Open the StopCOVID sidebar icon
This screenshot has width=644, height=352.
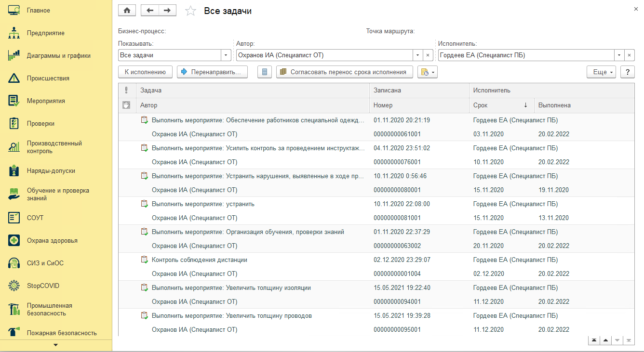[x=13, y=286]
